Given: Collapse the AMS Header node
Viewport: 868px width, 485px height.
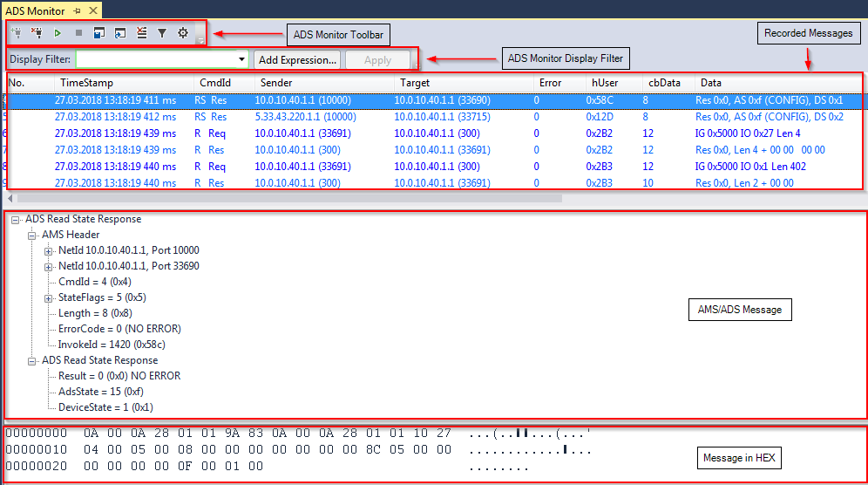Looking at the screenshot, I should point(32,236).
